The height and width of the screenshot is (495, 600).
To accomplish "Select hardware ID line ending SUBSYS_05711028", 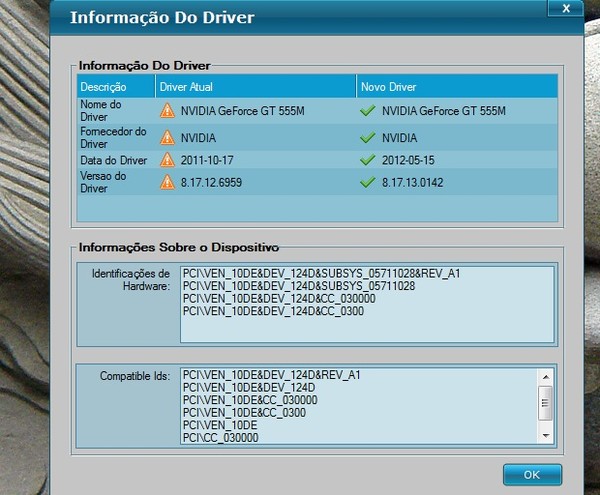I will click(299, 286).
